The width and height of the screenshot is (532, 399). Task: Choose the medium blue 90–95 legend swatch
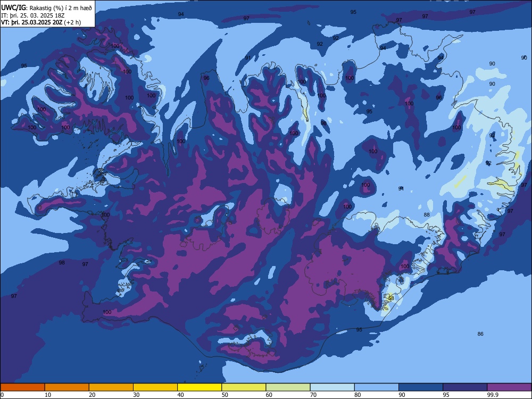click(x=421, y=387)
